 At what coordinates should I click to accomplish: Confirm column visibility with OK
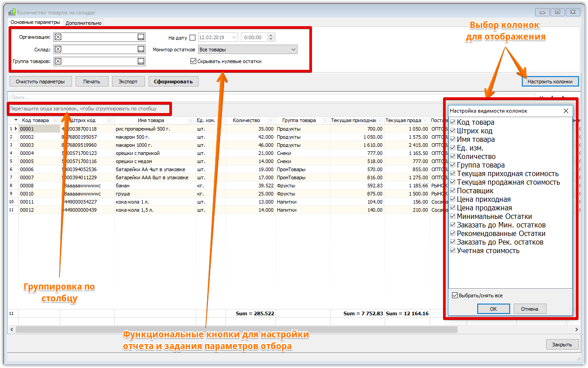coord(493,309)
